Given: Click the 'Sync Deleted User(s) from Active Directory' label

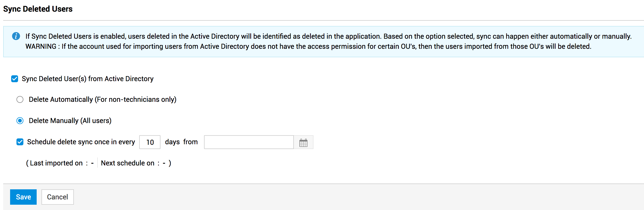Looking at the screenshot, I should pos(88,79).
